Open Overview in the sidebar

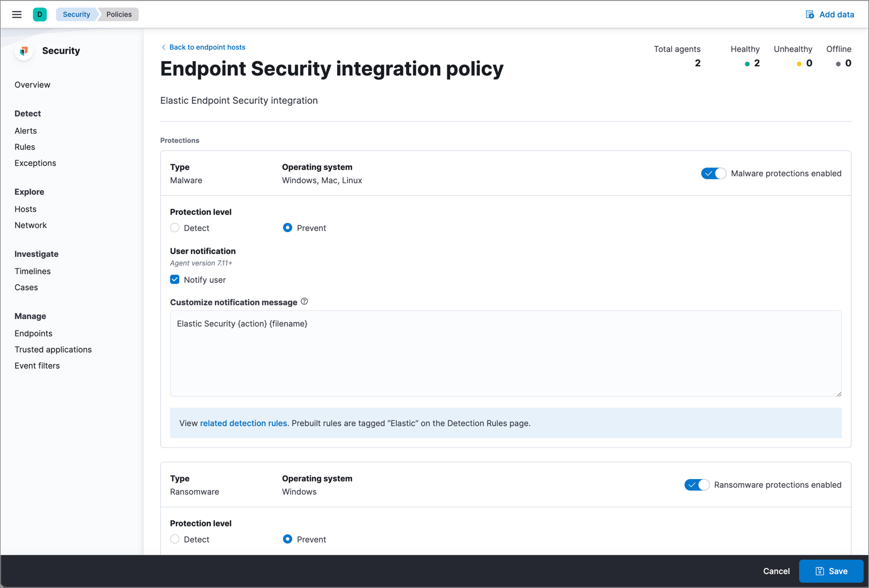click(32, 85)
